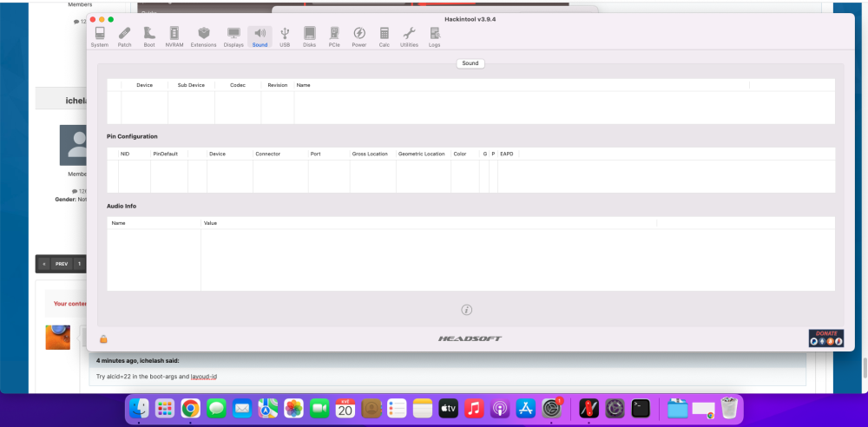This screenshot has height=427, width=868.
Task: Click the info icon below Audio Info
Action: click(467, 310)
